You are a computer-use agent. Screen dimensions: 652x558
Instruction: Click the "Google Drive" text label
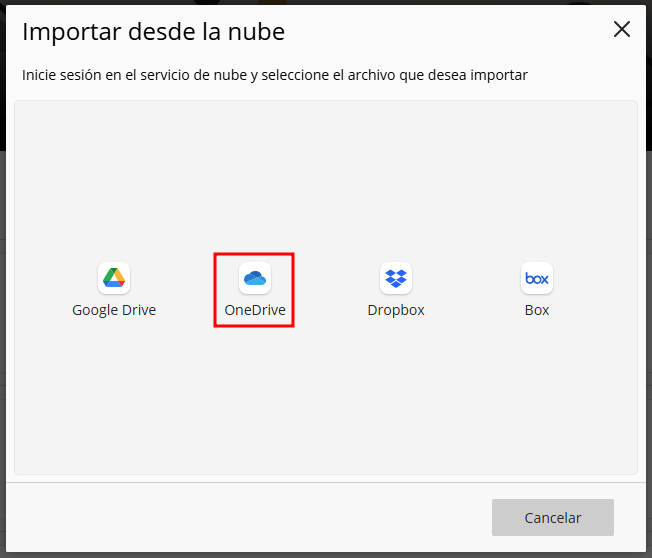pyautogui.click(x=114, y=310)
